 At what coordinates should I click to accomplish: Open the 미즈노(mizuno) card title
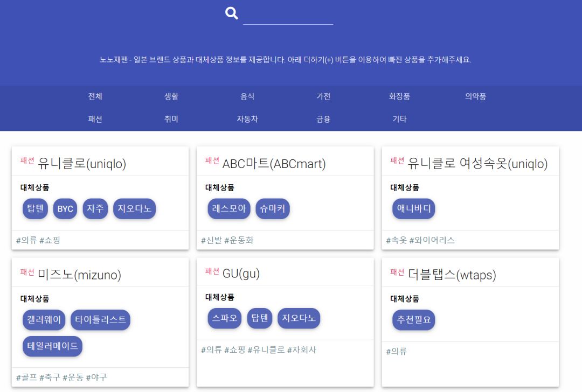tap(79, 275)
